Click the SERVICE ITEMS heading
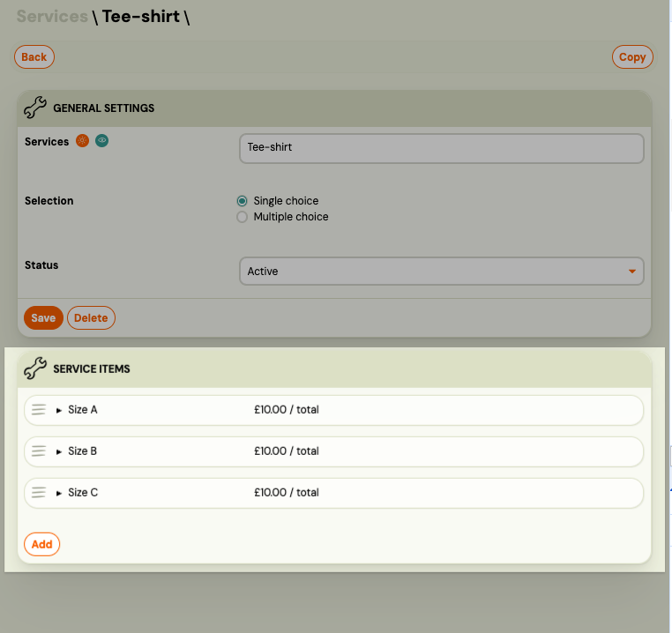 (x=92, y=369)
